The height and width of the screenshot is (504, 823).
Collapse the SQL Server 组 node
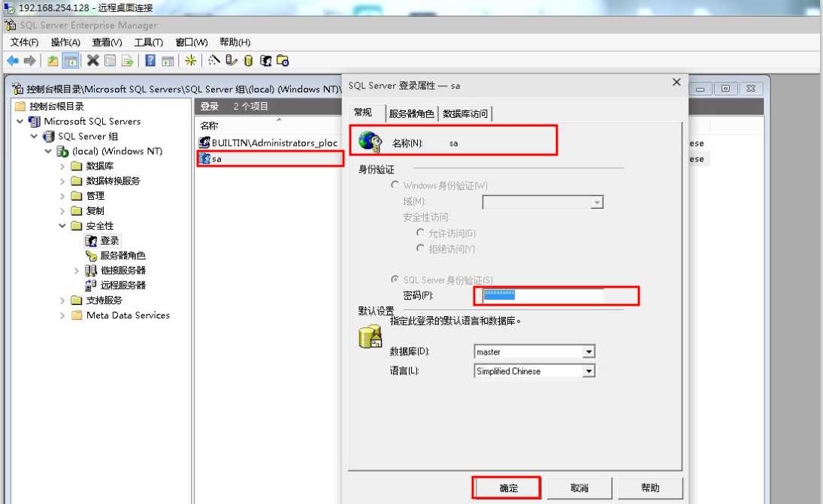coord(34,137)
